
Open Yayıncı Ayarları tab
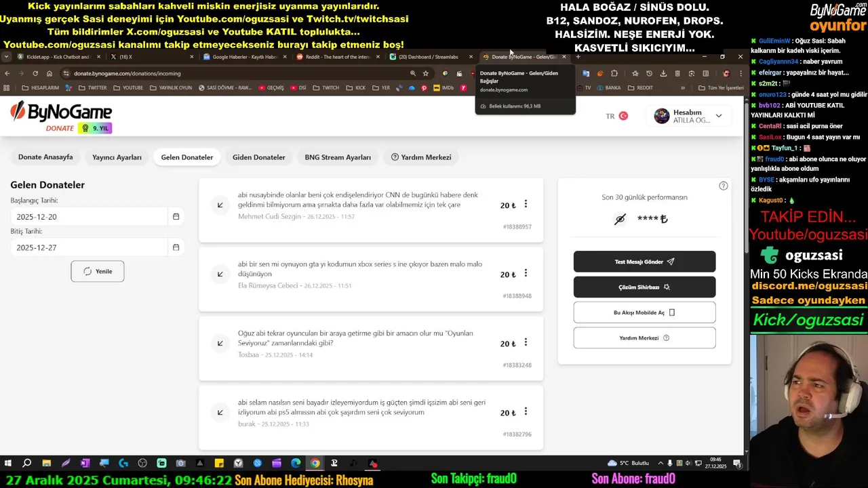(x=117, y=157)
